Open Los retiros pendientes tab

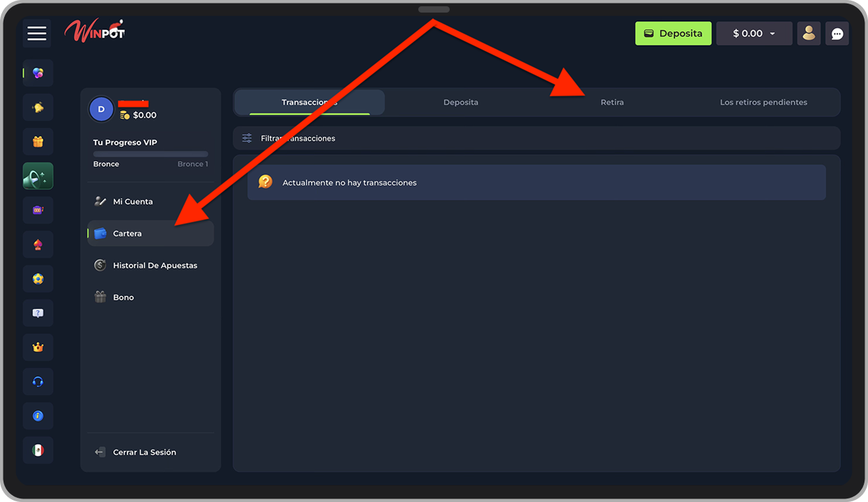click(x=763, y=102)
